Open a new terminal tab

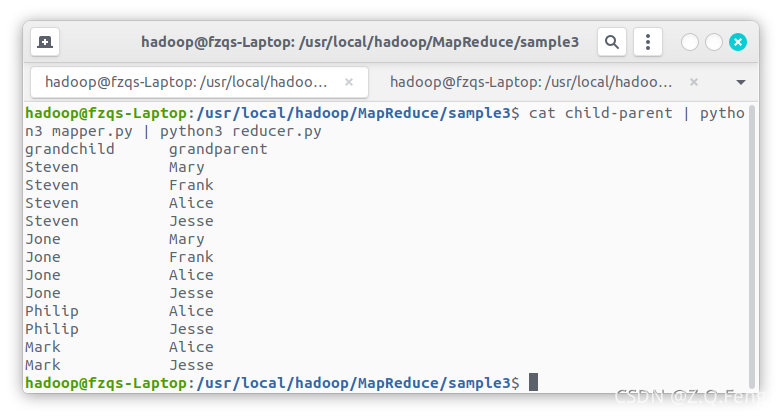click(45, 42)
